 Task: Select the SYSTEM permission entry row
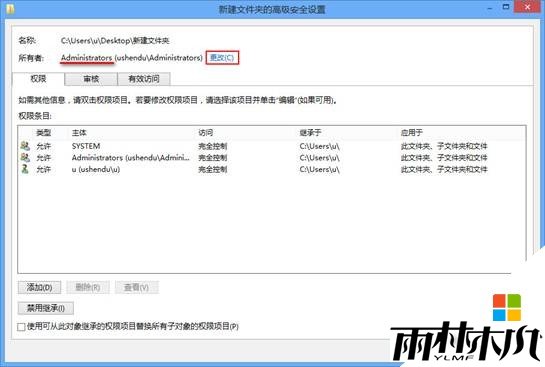[x=271, y=146]
